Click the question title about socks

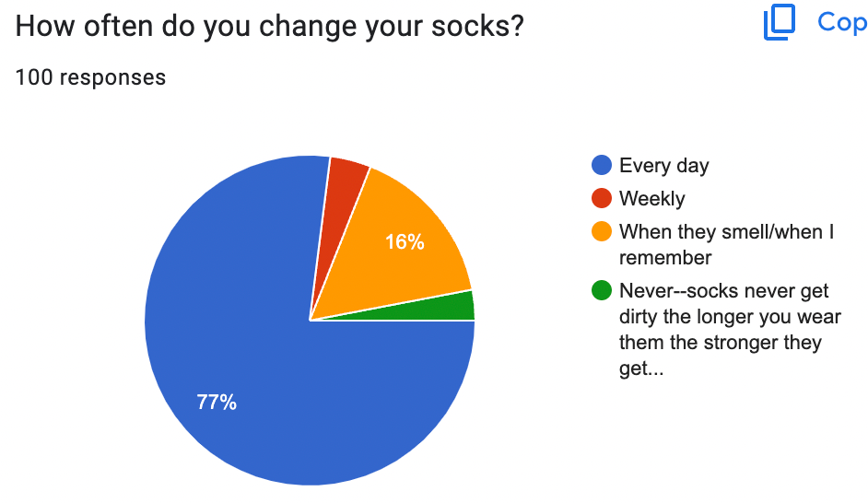click(x=270, y=26)
